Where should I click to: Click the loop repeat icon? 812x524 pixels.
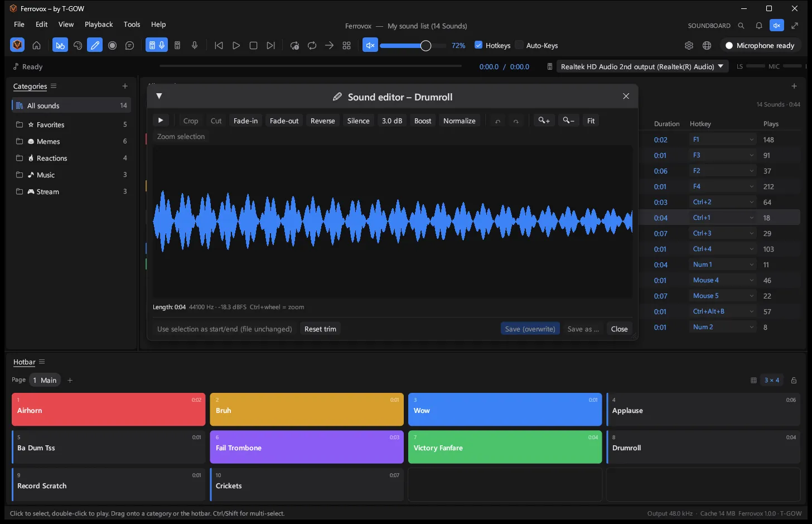(312, 46)
